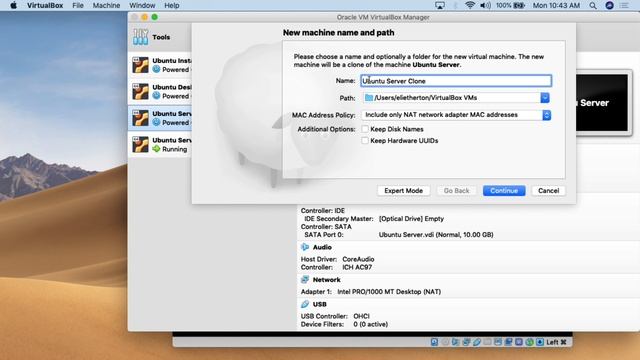Open the MAC Address Policy dropdown
The width and height of the screenshot is (640, 360).
(547, 115)
